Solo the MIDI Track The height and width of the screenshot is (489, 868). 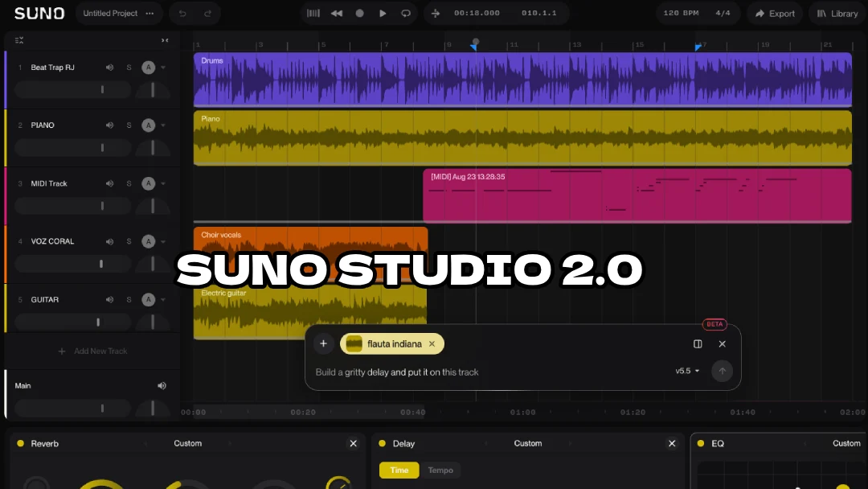click(x=129, y=183)
